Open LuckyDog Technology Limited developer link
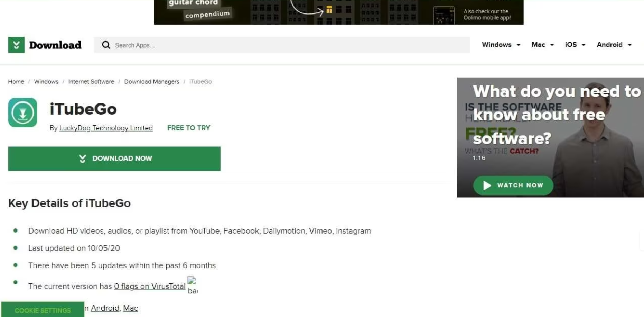This screenshot has height=317, width=644. coord(106,128)
